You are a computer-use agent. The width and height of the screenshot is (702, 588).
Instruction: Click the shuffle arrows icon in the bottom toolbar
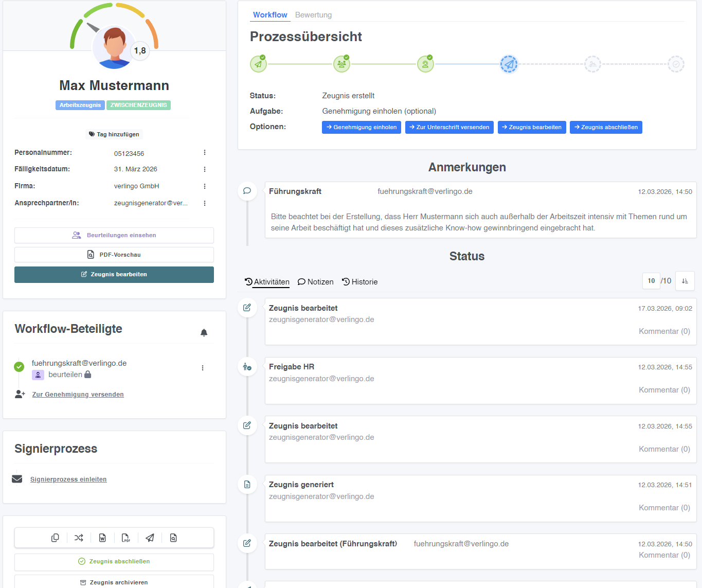tap(79, 538)
